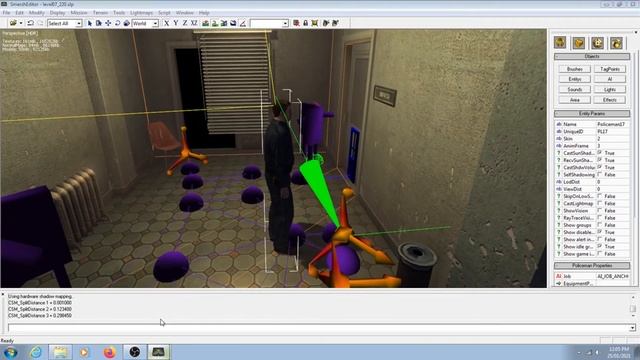Open the fourth gold panel tab icon
The height and width of the screenshot is (360, 640).
pyautogui.click(x=616, y=43)
